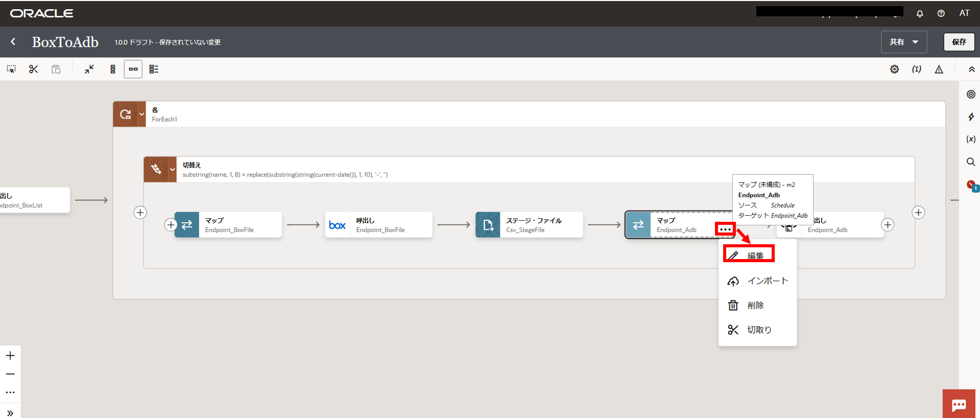The width and height of the screenshot is (980, 418).
Task: Select the 呼出し Endpoint_BoxList node
Action: coord(35,200)
